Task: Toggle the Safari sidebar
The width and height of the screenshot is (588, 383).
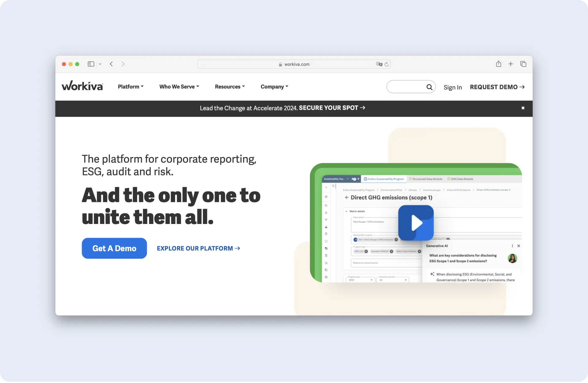Action: coord(91,64)
